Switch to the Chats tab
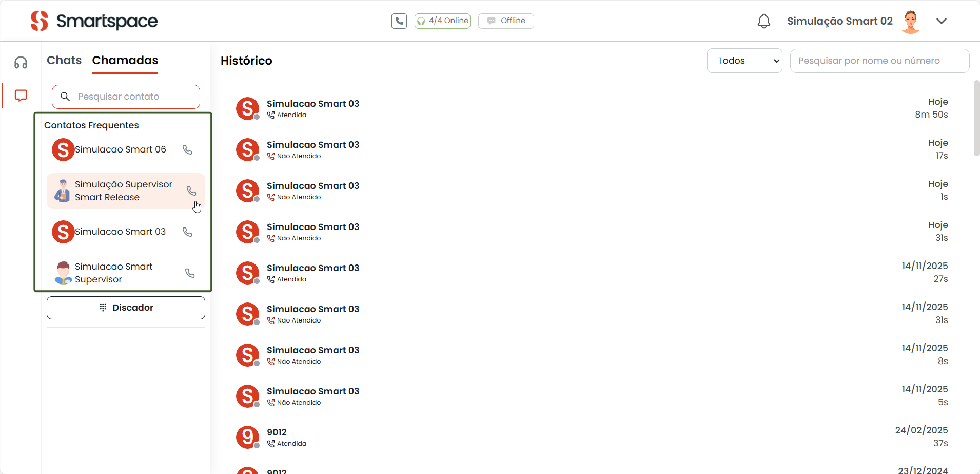 coord(64,61)
